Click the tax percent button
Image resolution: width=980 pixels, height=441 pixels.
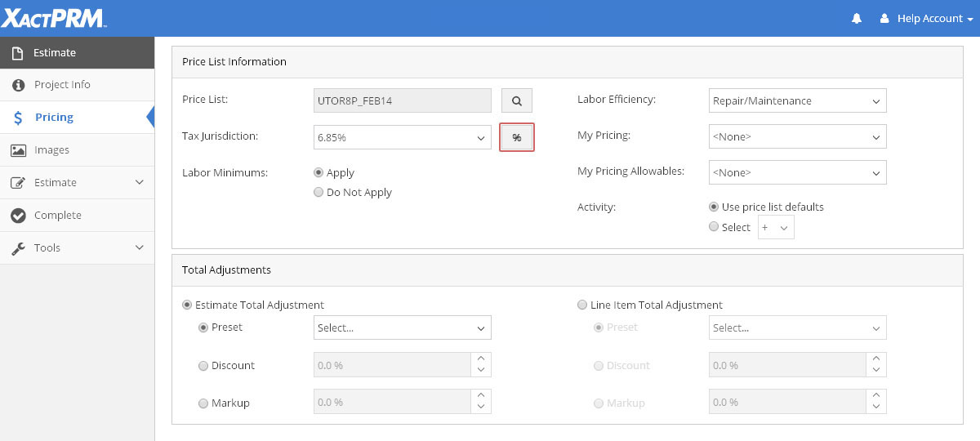coord(516,137)
